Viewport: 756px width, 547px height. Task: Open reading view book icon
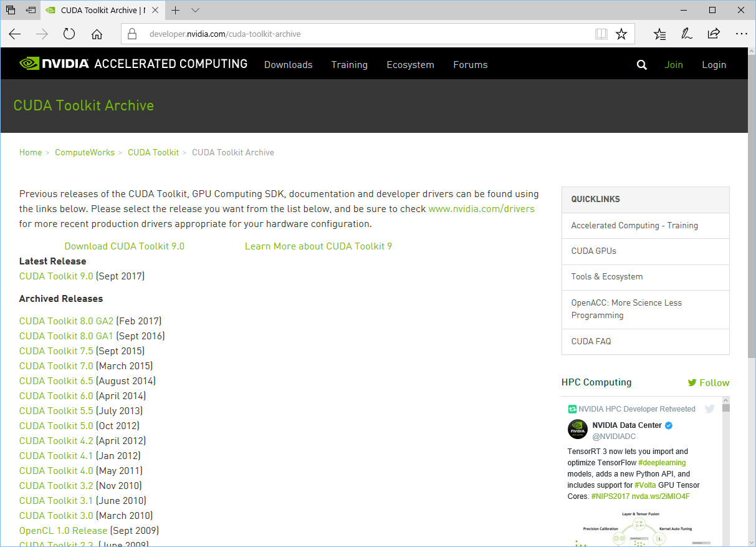601,34
